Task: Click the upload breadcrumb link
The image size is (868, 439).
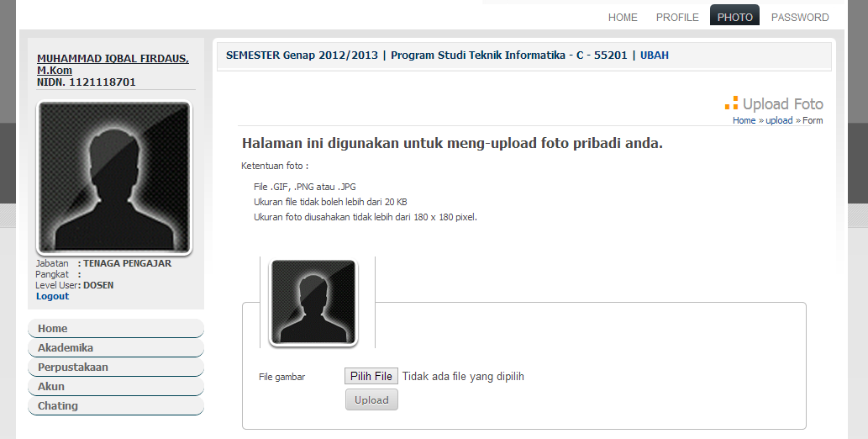Action: pyautogui.click(x=779, y=120)
